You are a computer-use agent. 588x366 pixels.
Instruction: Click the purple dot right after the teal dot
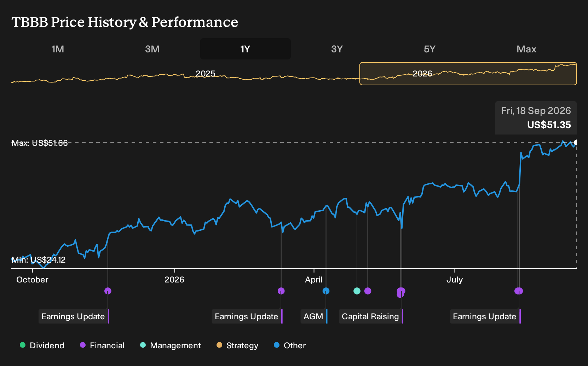[x=368, y=291]
